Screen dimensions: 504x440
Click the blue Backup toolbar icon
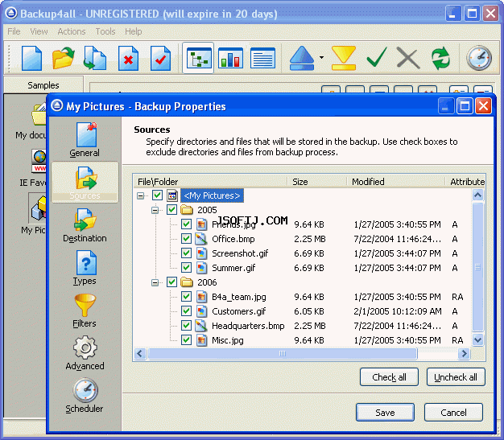pos(301,58)
